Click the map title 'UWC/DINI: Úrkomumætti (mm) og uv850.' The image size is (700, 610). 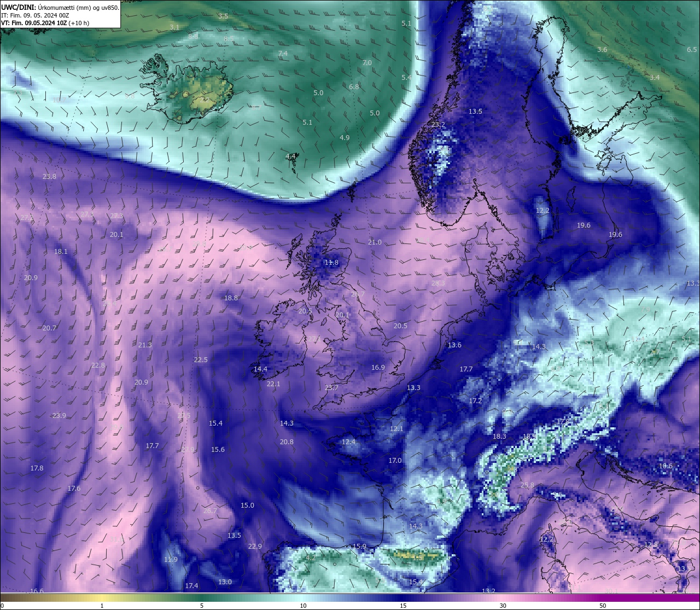(x=60, y=8)
